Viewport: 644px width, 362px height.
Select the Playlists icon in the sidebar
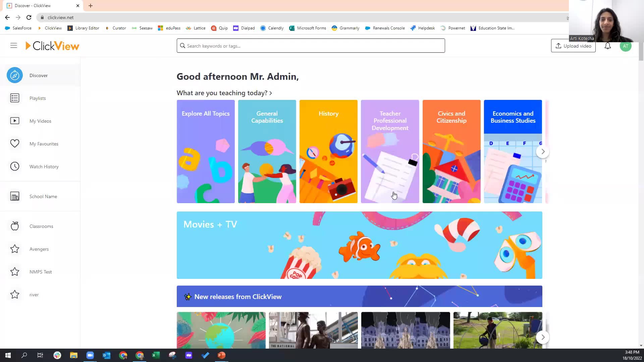(14, 98)
